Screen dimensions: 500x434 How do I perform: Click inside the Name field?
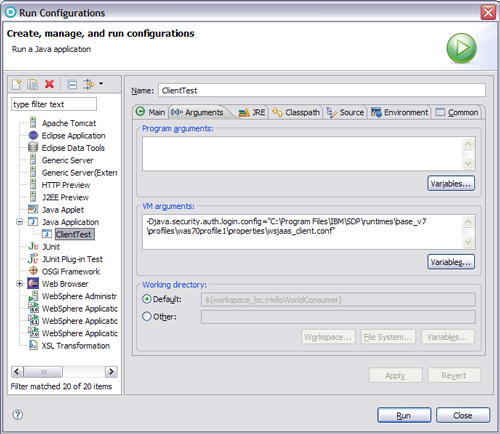point(322,90)
